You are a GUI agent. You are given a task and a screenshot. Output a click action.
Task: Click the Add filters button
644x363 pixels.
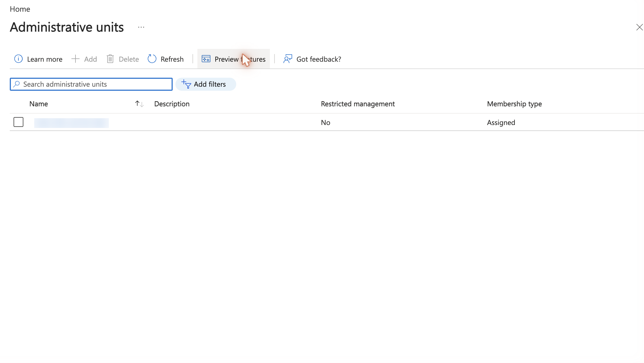(206, 84)
